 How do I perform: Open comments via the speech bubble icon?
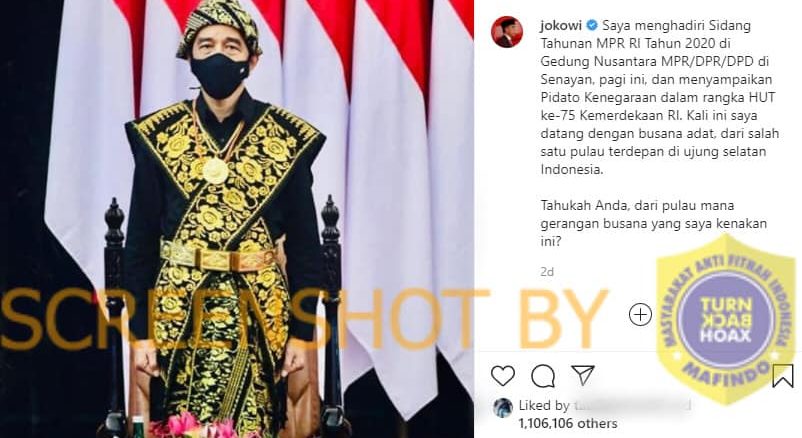(543, 376)
